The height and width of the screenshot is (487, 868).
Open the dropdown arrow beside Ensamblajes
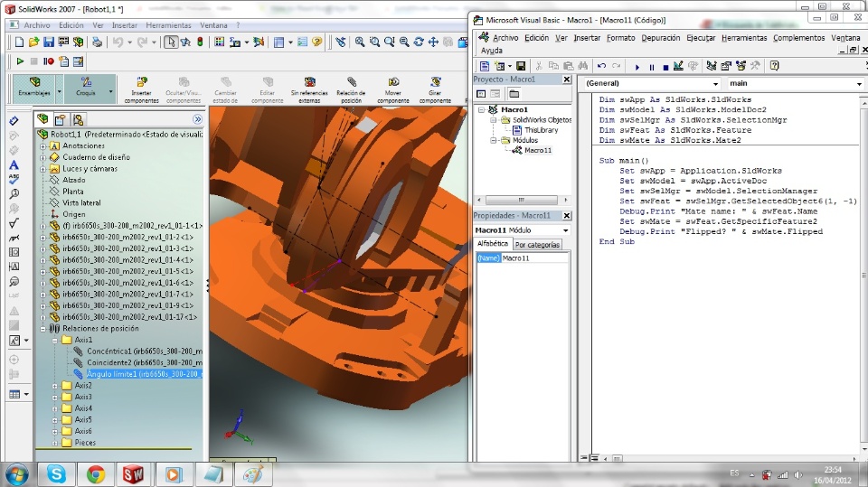tap(60, 91)
